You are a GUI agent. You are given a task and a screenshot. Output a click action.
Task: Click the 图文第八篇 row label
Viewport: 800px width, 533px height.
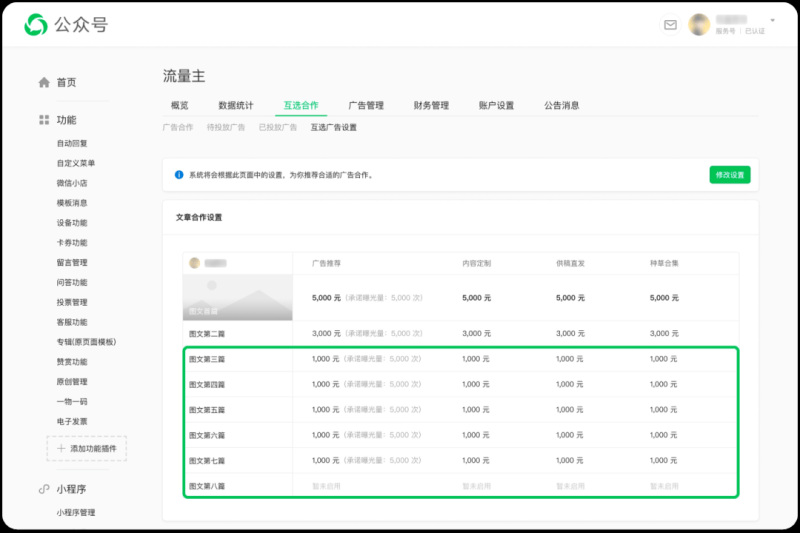(x=207, y=487)
